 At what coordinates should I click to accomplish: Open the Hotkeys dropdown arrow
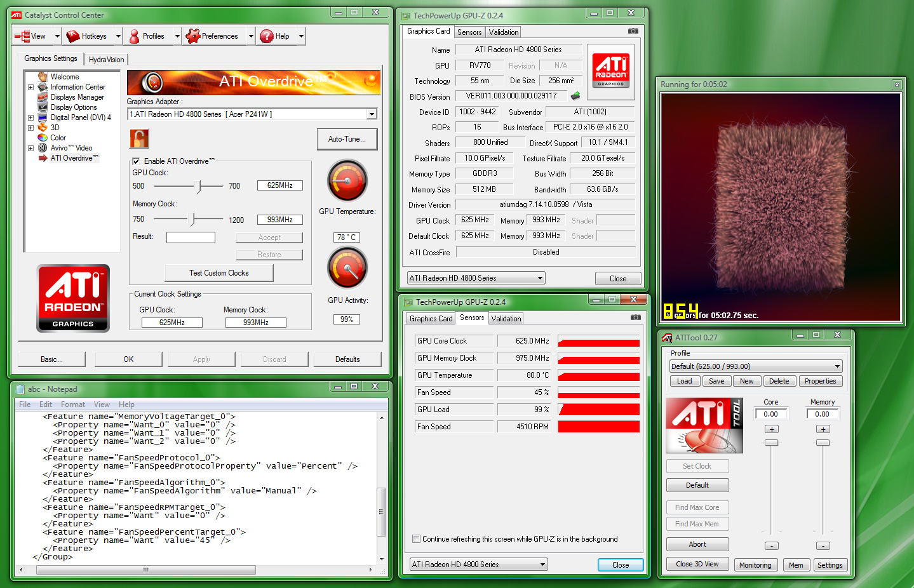point(118,36)
